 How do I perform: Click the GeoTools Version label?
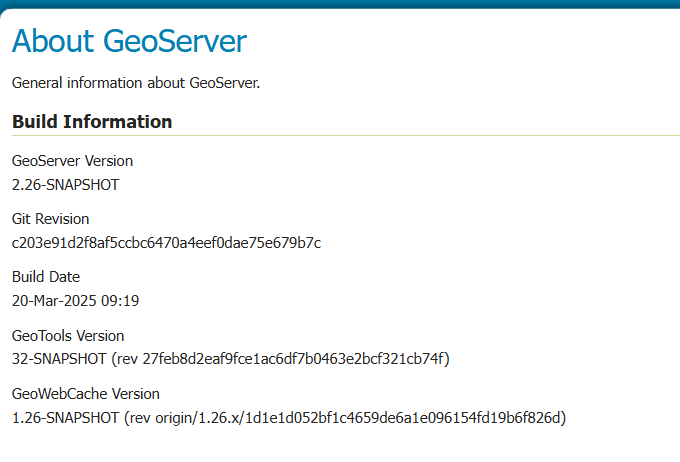tap(68, 336)
